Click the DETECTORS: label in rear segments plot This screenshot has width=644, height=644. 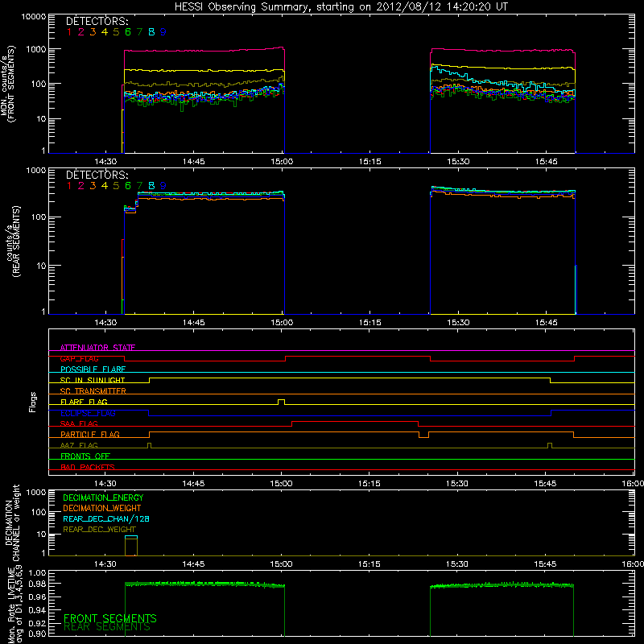click(97, 175)
